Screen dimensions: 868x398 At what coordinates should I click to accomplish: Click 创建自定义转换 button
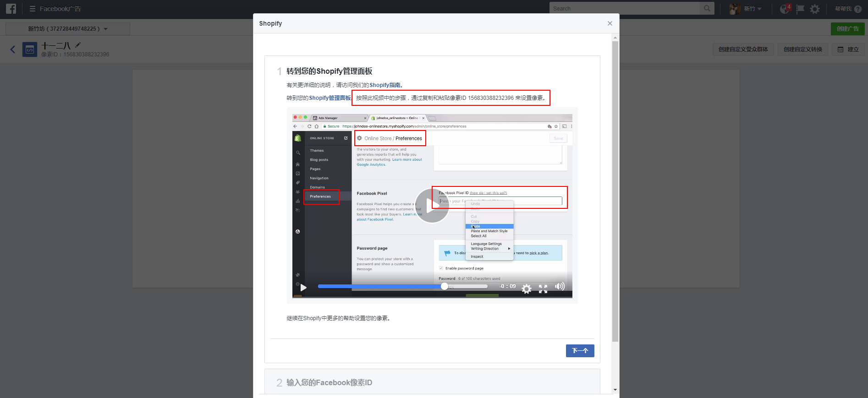pyautogui.click(x=802, y=49)
